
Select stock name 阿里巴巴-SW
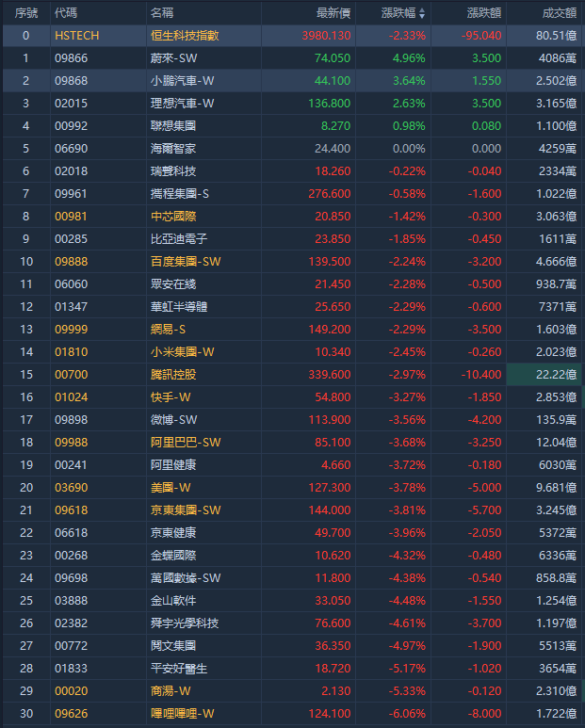click(x=186, y=443)
